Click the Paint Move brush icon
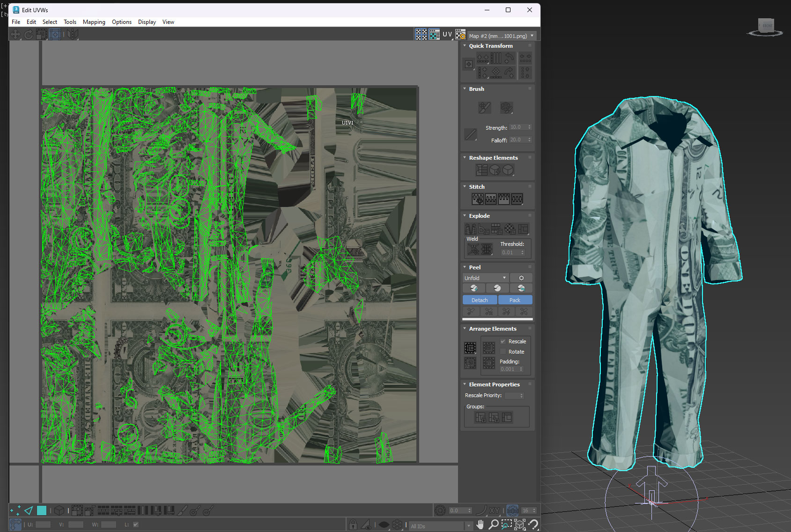Screen dimensions: 791x532 [x=484, y=108]
